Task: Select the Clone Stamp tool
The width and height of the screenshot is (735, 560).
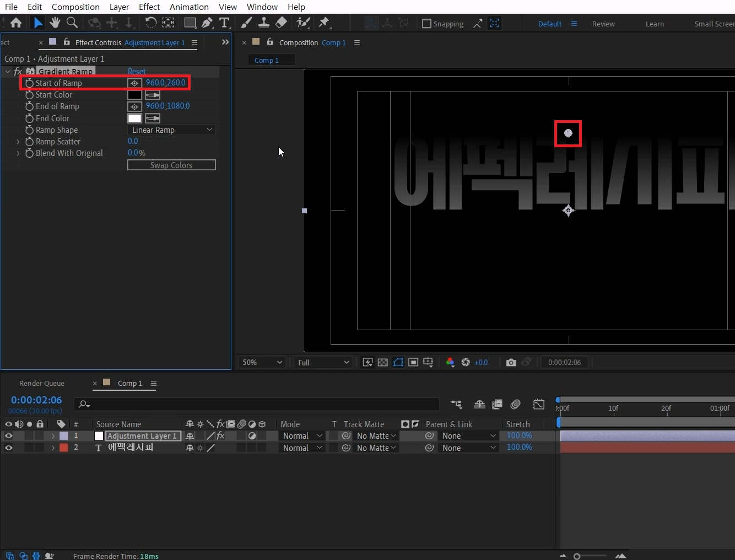Action: [x=264, y=23]
